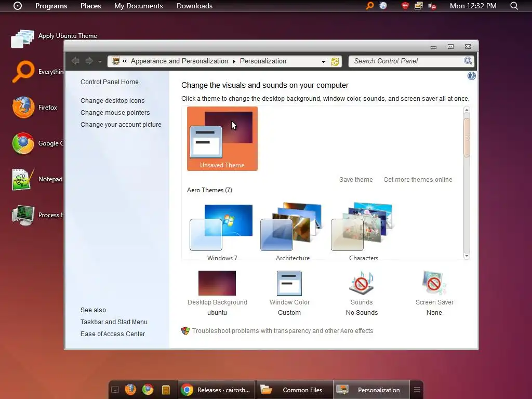The width and height of the screenshot is (532, 399).
Task: Open the Places menu
Action: [90, 6]
